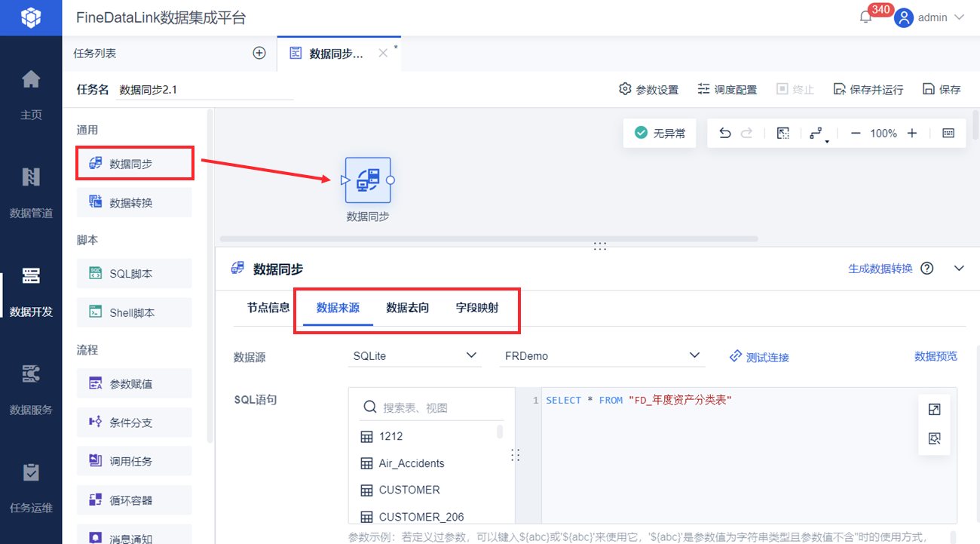Image resolution: width=980 pixels, height=544 pixels.
Task: Click the undo arrow on canvas toolbar
Action: pos(725,134)
